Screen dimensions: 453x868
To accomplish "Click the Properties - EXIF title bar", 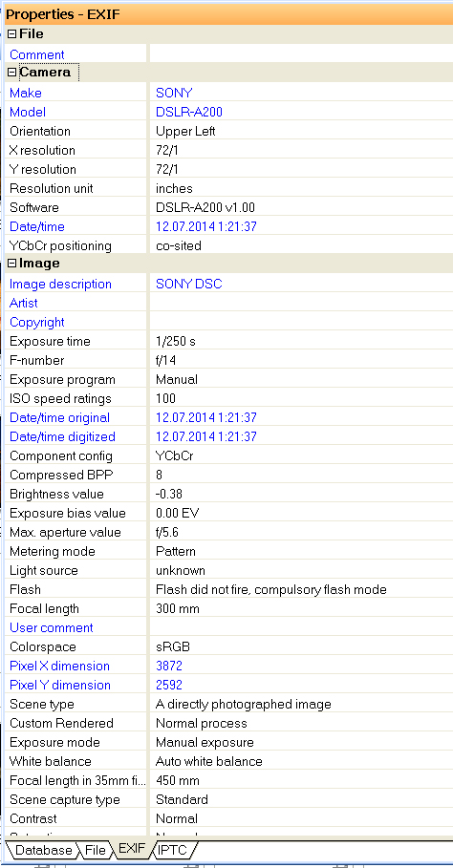I will click(228, 13).
